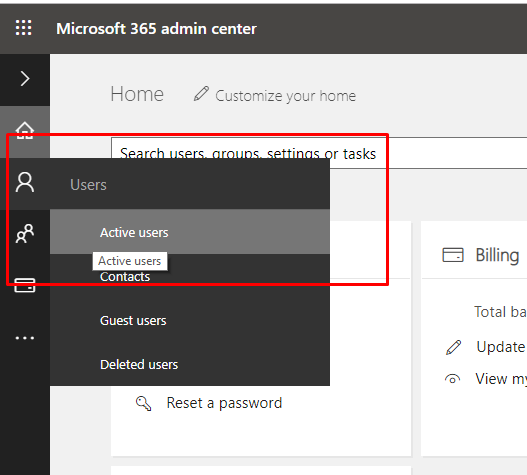527x475 pixels.
Task: Click the View my link in Billing
Action: coord(501,379)
